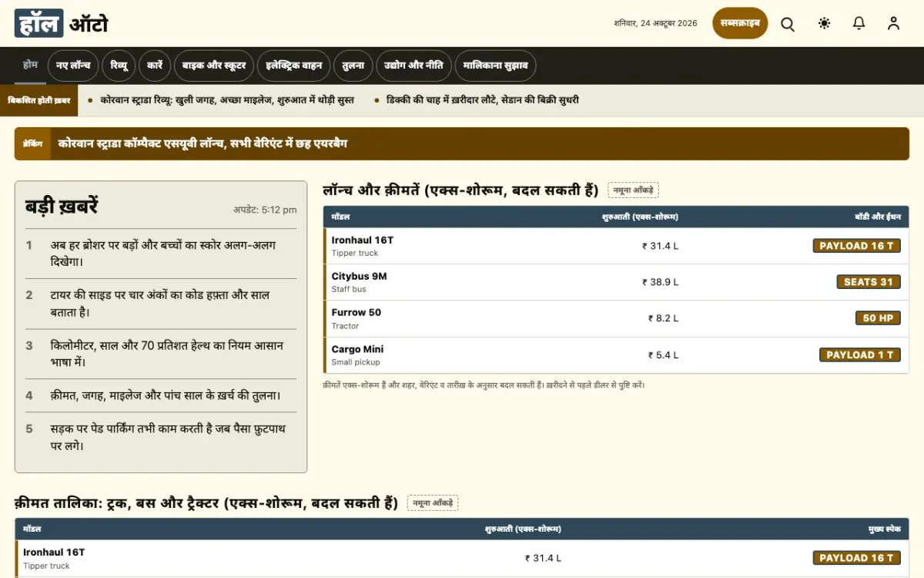Open the बाइक और स्कूटर nav item
Screen dimensions: 924x578
point(214,66)
